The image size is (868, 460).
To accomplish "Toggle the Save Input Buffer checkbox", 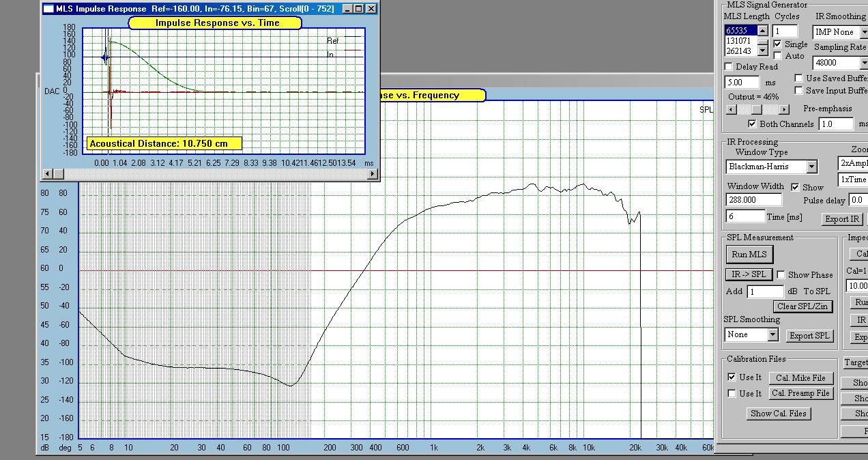I will tap(799, 90).
